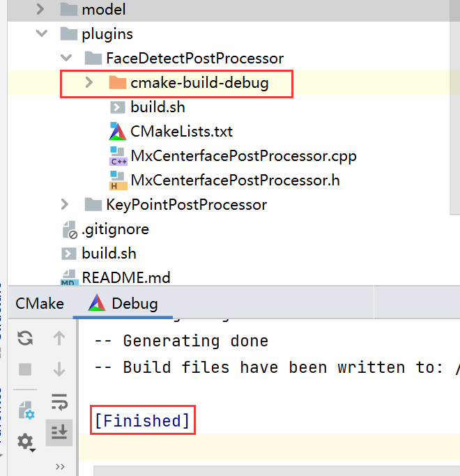Open CMake Settings file-gear icon
Screen dimensions: 460x476
[26, 409]
